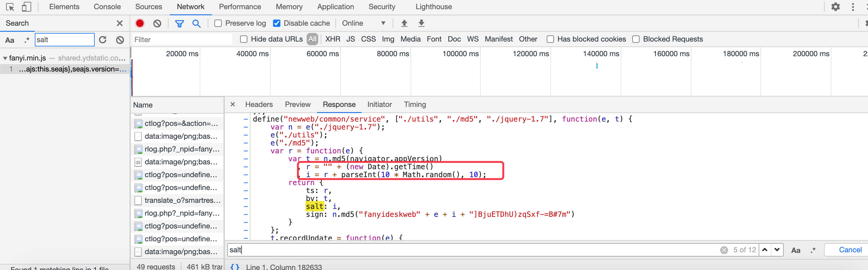Refresh the search results
The height and width of the screenshot is (270, 868).
point(103,40)
